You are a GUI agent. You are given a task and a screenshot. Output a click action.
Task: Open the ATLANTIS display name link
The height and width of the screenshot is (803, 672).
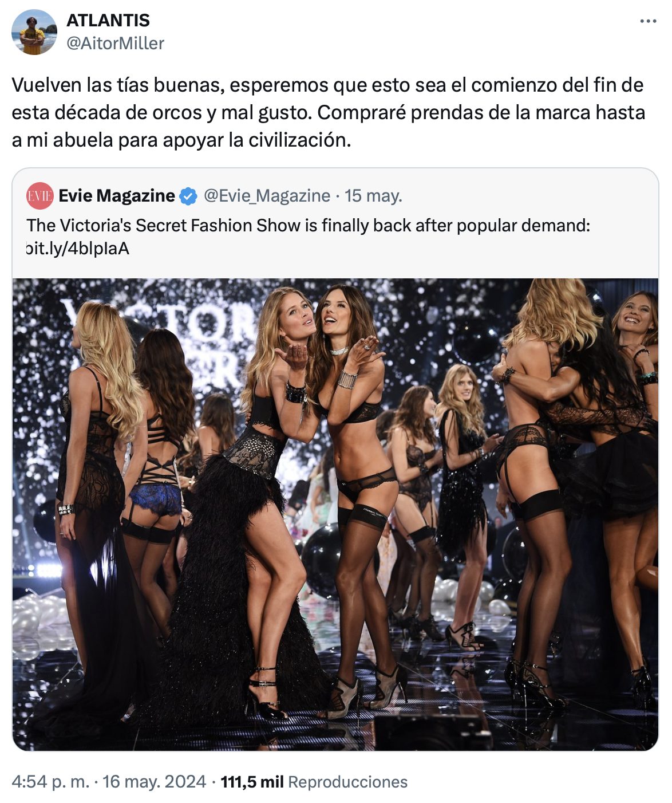tap(108, 21)
